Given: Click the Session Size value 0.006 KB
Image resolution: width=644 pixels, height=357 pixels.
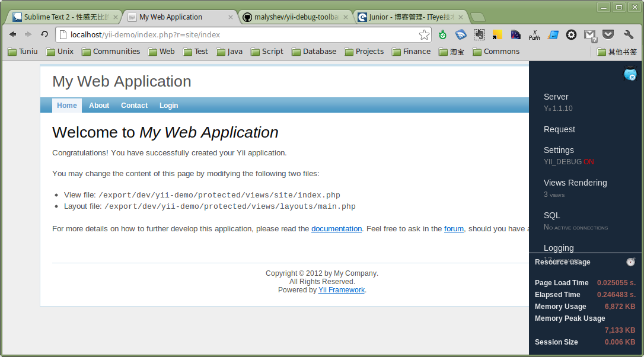Looking at the screenshot, I should pyautogui.click(x=620, y=342).
